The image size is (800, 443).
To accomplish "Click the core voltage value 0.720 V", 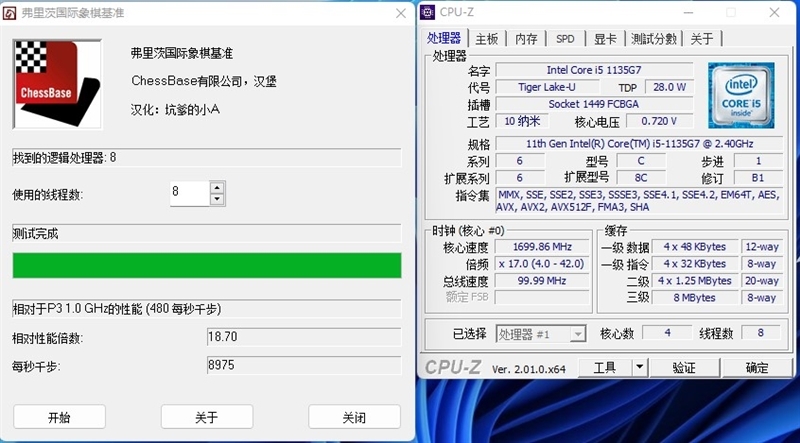I will (x=659, y=121).
